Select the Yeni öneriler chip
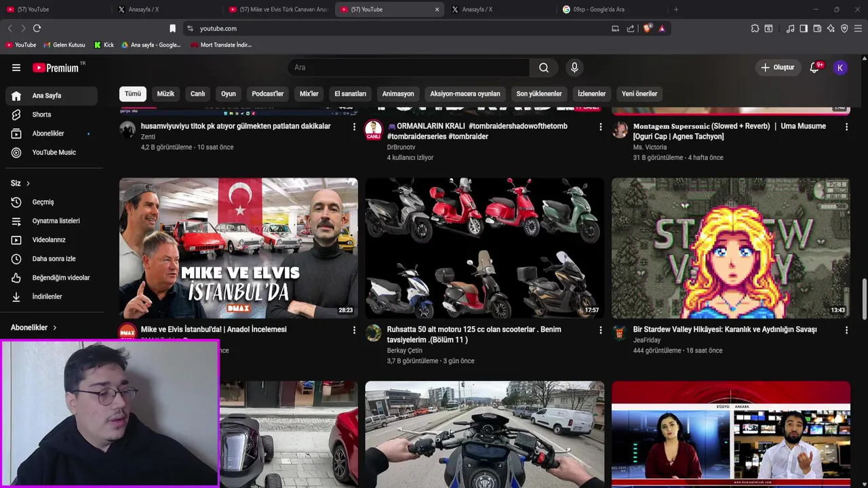Viewport: 868px width, 488px height. 639,94
